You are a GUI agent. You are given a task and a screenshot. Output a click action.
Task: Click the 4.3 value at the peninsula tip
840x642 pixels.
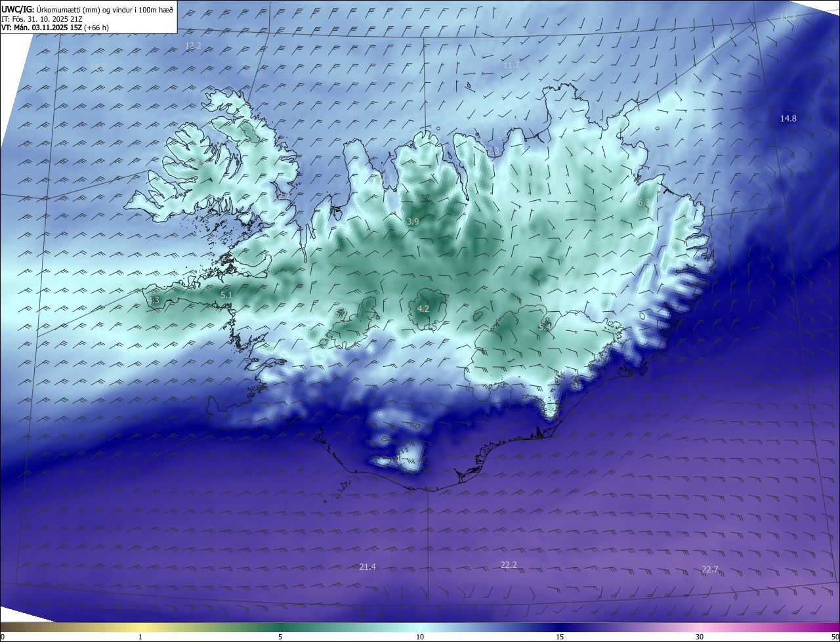[x=154, y=301]
